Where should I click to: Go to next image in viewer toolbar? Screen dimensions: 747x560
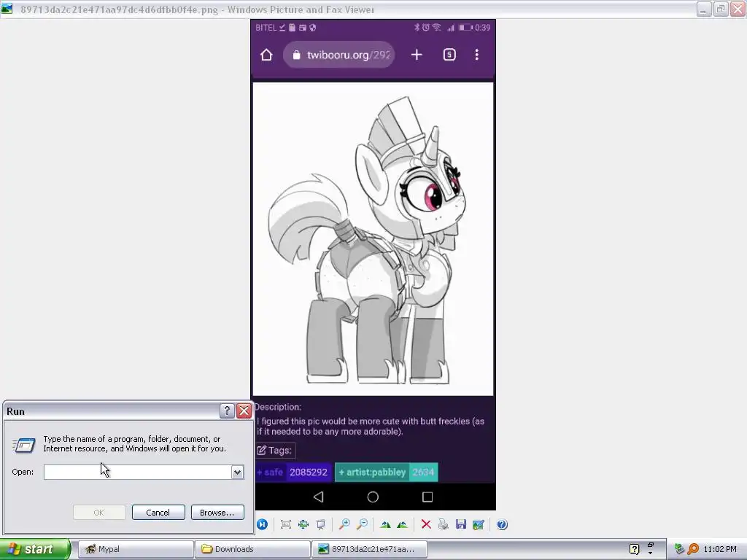pos(262,524)
